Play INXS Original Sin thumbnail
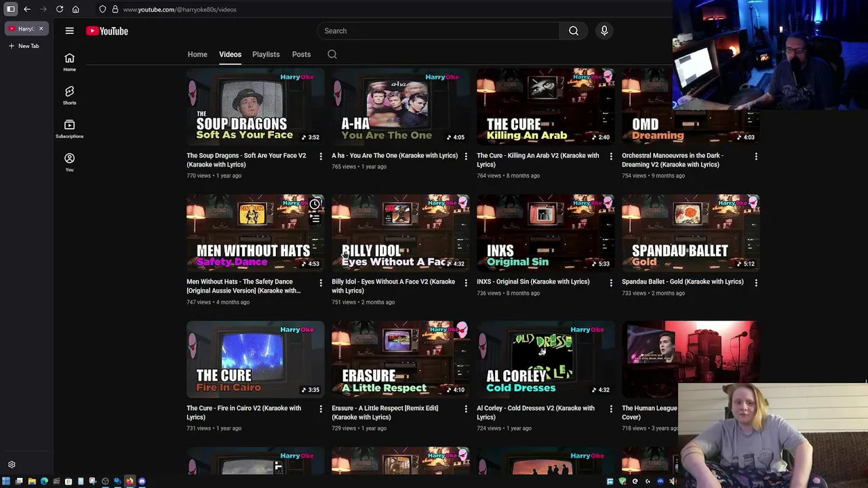Screen dimensions: 868x488 coord(545,232)
